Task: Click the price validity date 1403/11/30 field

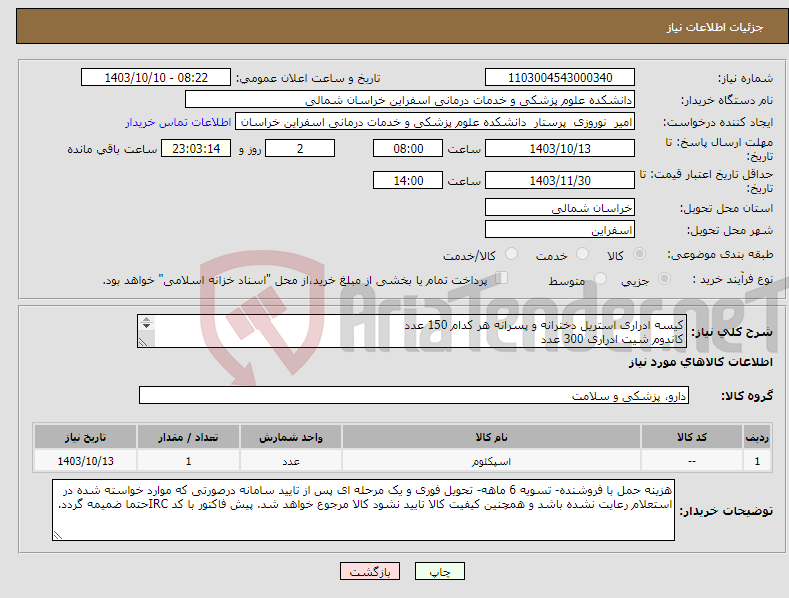Action: tap(560, 180)
